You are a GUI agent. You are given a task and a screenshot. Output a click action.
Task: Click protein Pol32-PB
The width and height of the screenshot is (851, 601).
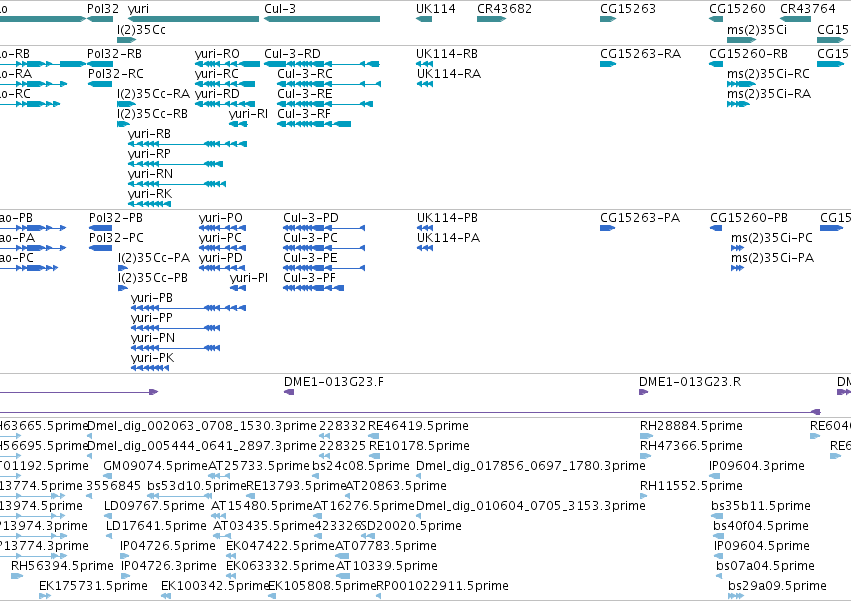[100, 228]
